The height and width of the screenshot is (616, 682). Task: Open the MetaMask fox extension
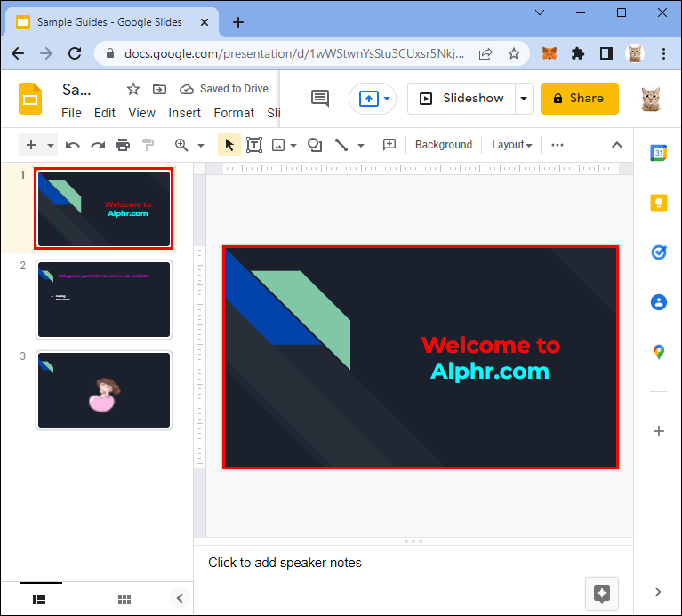550,53
